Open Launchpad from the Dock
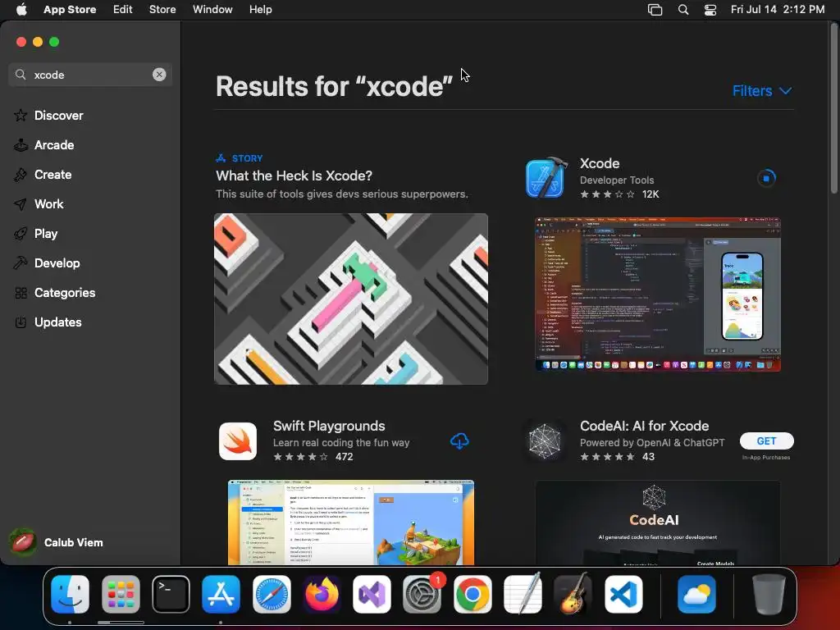Image resolution: width=840 pixels, height=630 pixels. (x=121, y=594)
